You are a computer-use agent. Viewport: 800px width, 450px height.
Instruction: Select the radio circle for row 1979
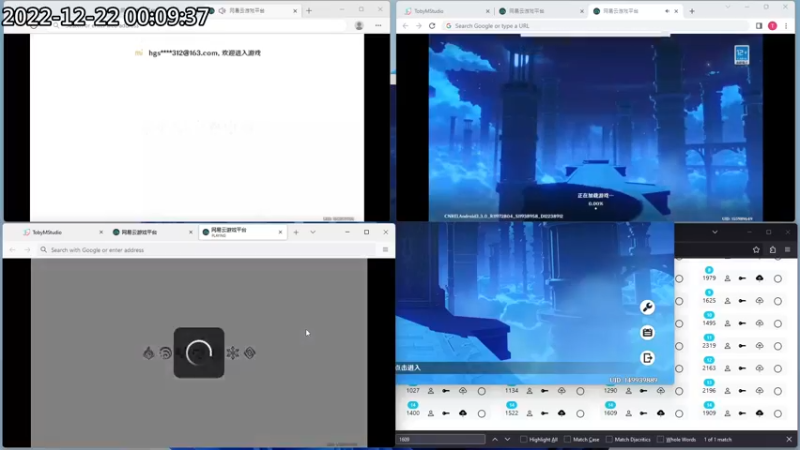(x=778, y=279)
